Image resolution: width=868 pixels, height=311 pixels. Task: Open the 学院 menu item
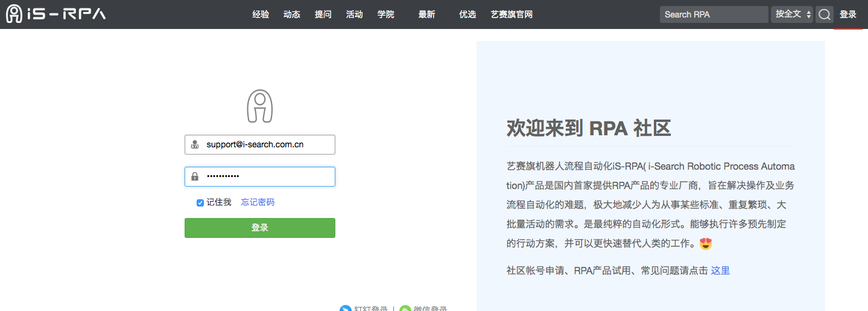386,14
